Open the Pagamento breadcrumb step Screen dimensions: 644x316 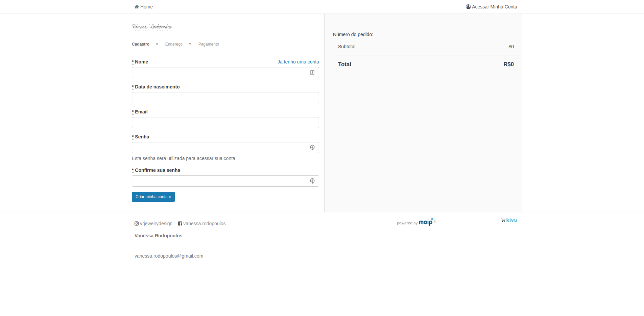pyautogui.click(x=209, y=44)
